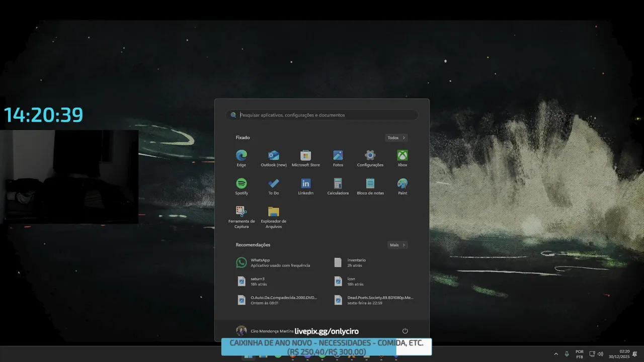The height and width of the screenshot is (362, 644).
Task: Open Explorador de Arquivos
Action: 274,217
